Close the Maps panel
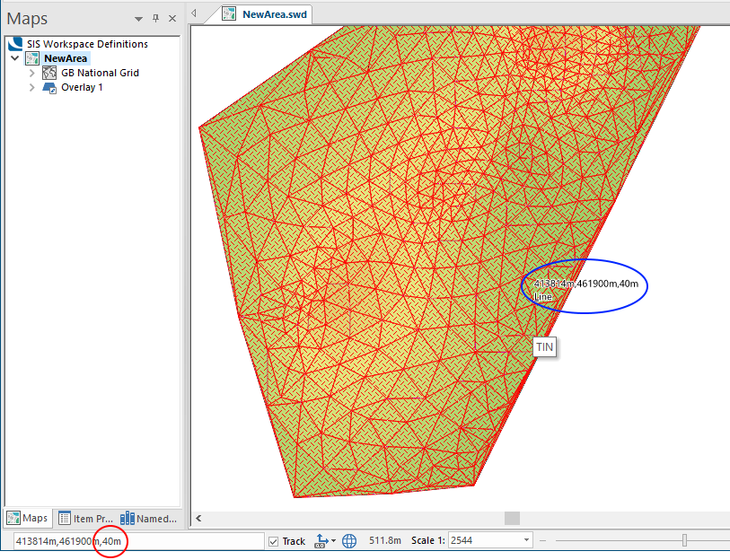 pyautogui.click(x=172, y=19)
